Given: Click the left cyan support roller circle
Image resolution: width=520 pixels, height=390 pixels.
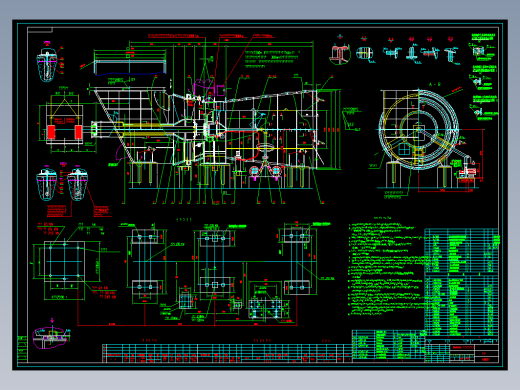Looking at the screenshot, I should (x=255, y=171).
